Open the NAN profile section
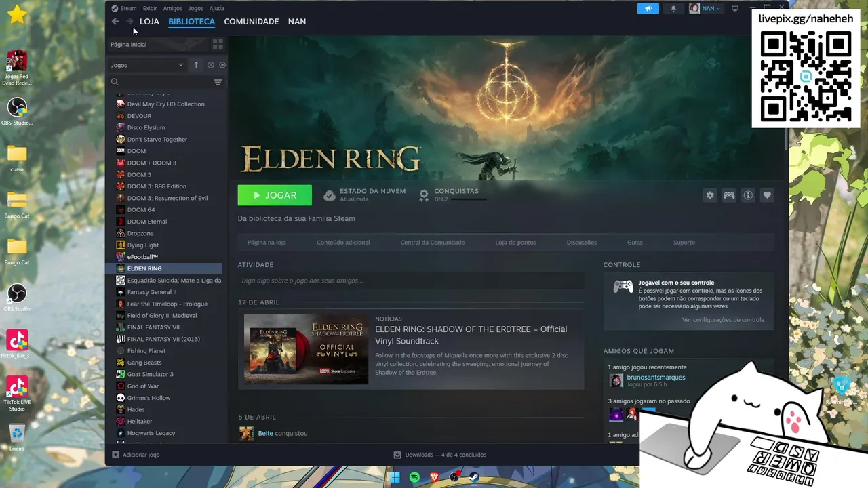This screenshot has height=488, width=868. [x=297, y=22]
